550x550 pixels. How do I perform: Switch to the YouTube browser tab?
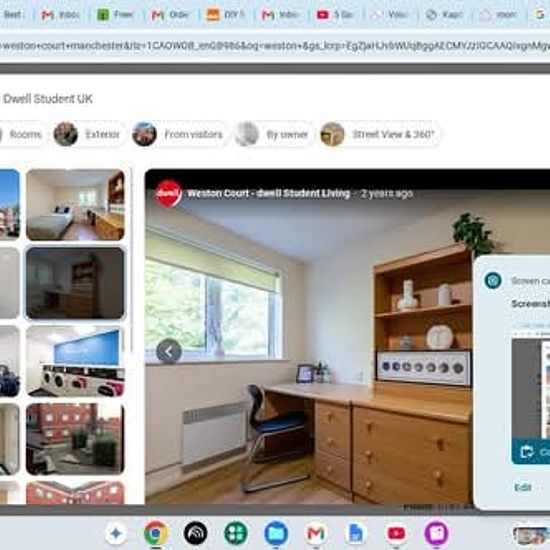[336, 15]
